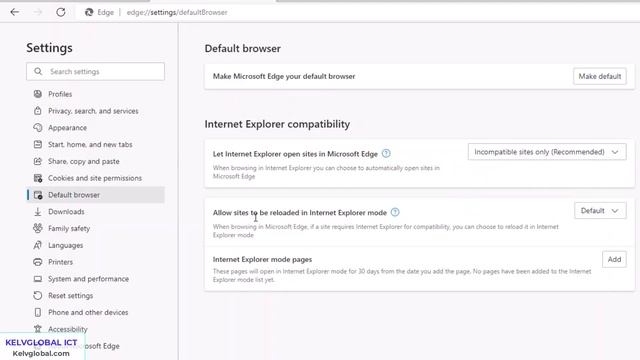This screenshot has height=360, width=640.
Task: Go to Languages settings
Action: [65, 245]
